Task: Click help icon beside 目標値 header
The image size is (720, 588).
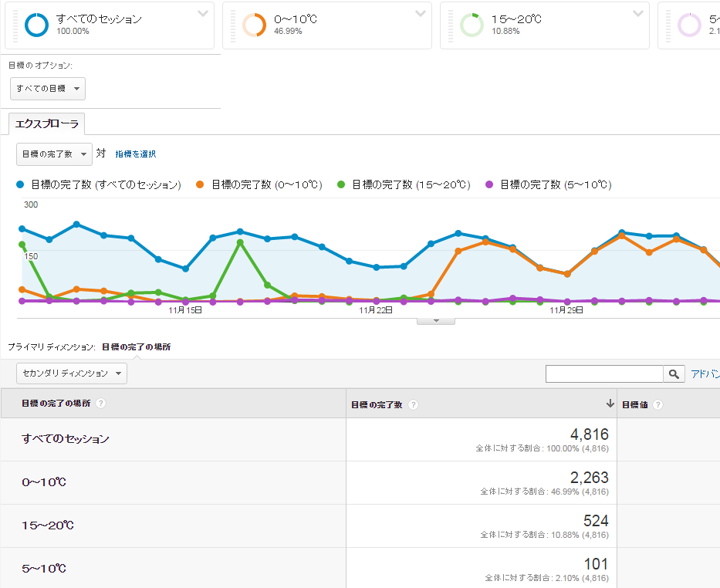Action: (658, 405)
